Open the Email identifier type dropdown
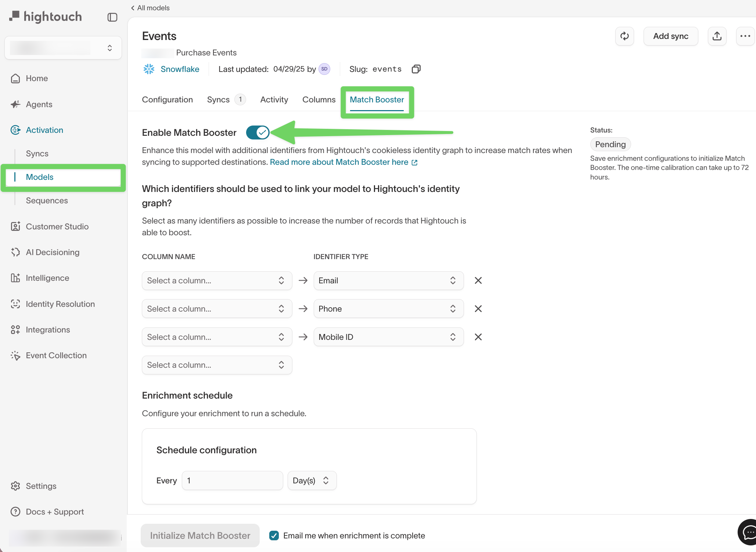 point(388,280)
